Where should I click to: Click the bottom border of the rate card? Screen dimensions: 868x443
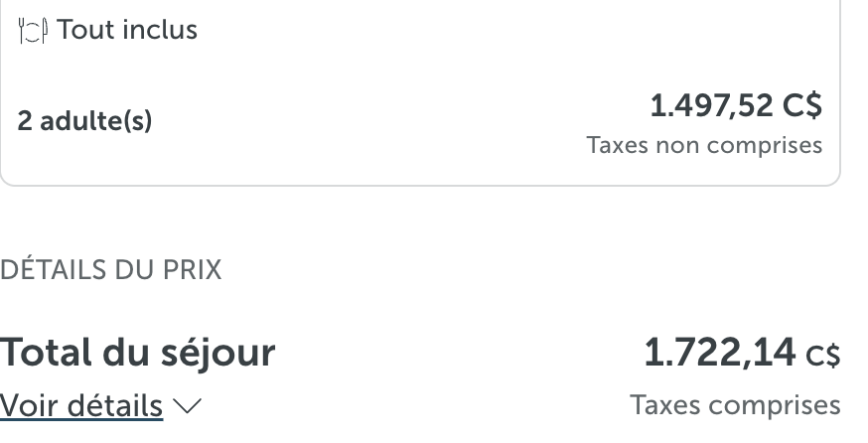[x=421, y=186]
